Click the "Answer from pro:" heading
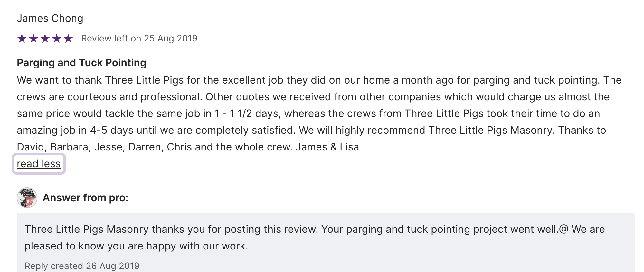 click(x=85, y=198)
